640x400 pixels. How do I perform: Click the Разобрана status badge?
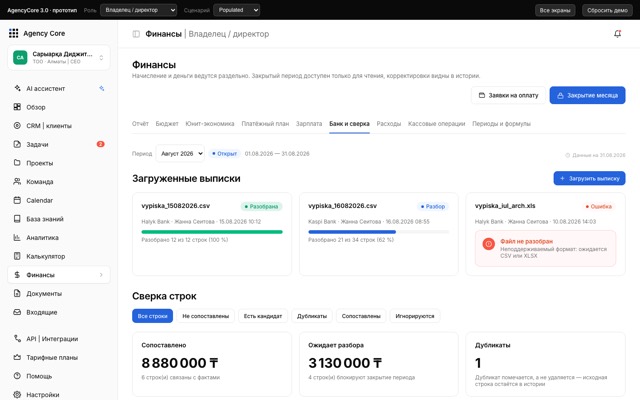click(x=261, y=207)
